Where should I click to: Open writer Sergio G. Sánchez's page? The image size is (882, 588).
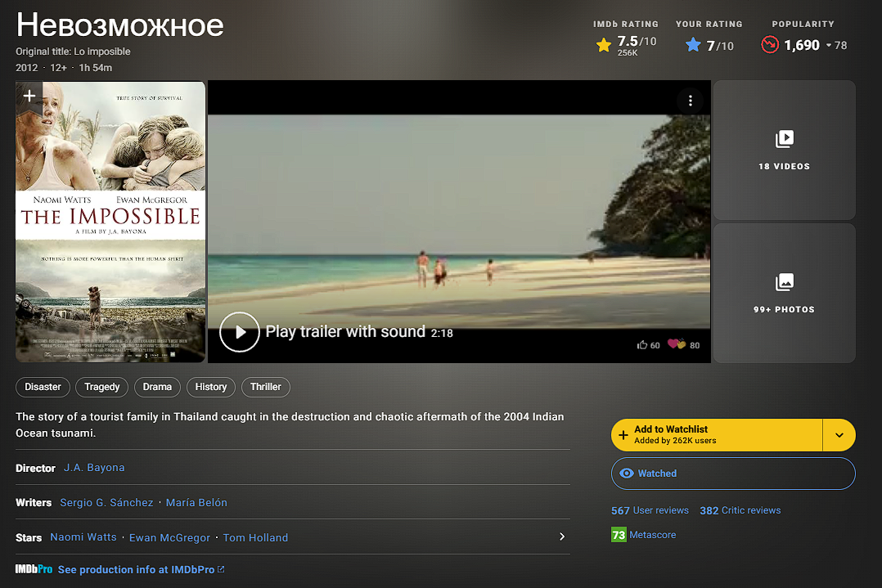pos(106,503)
